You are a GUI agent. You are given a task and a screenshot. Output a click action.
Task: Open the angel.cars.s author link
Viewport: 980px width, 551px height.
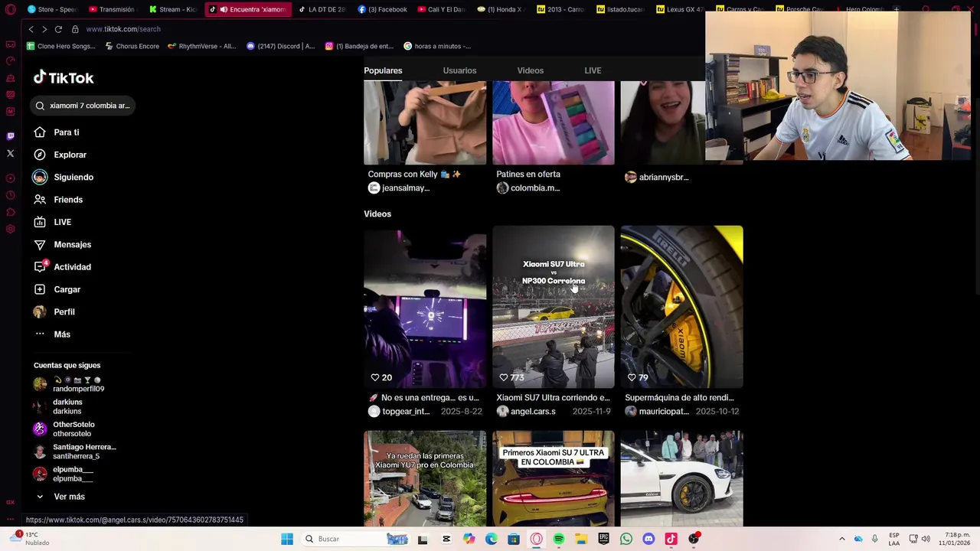pos(533,412)
